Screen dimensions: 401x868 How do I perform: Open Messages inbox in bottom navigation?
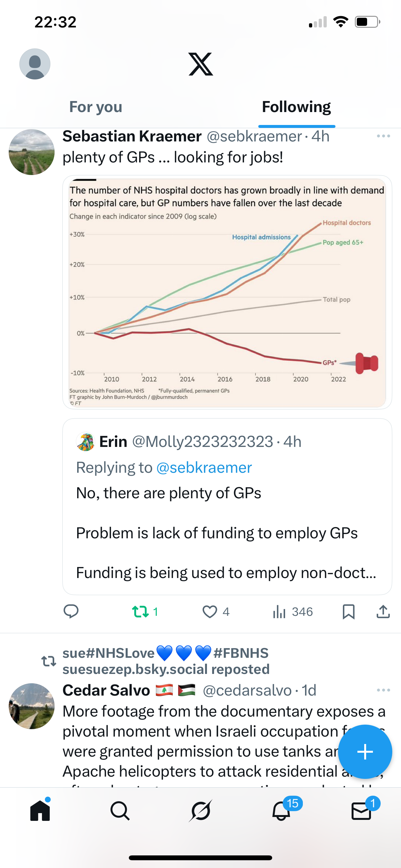pyautogui.click(x=361, y=810)
